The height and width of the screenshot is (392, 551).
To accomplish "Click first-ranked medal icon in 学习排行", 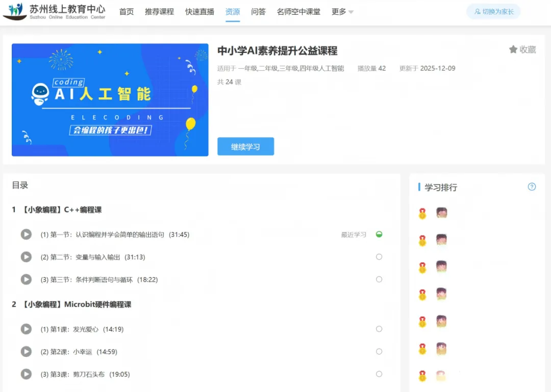I will [x=422, y=213].
